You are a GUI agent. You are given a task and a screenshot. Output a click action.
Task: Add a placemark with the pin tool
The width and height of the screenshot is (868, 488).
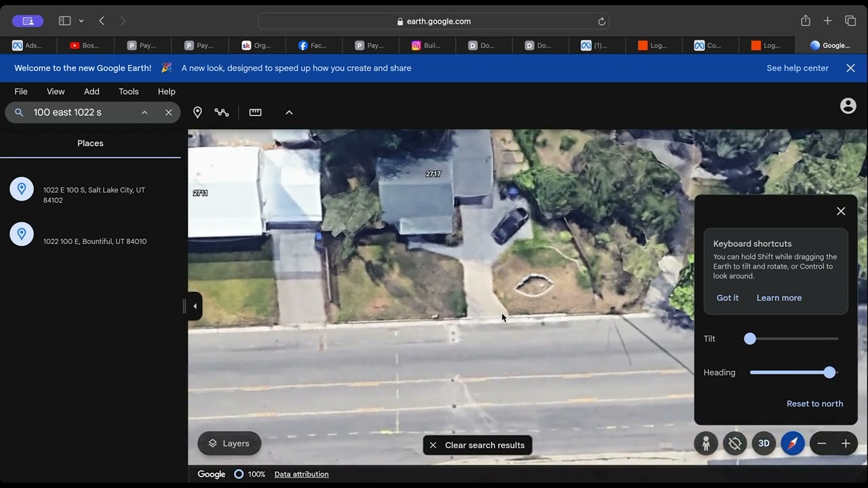[197, 113]
